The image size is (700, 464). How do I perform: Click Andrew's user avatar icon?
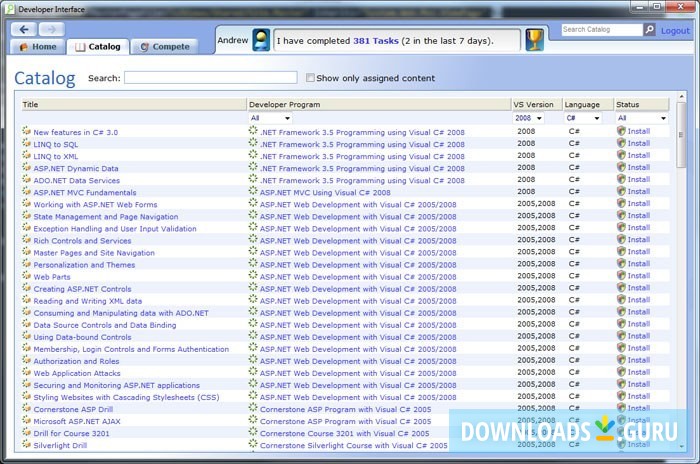(261, 40)
